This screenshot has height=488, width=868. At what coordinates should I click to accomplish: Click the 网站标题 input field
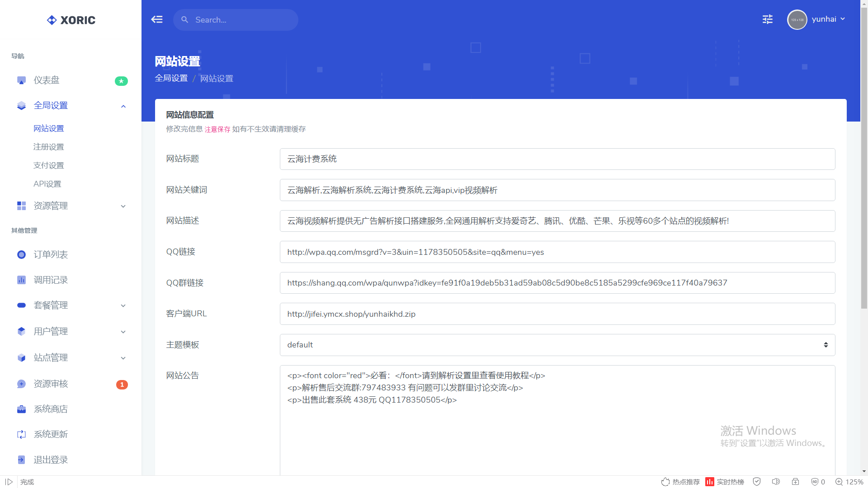click(557, 159)
